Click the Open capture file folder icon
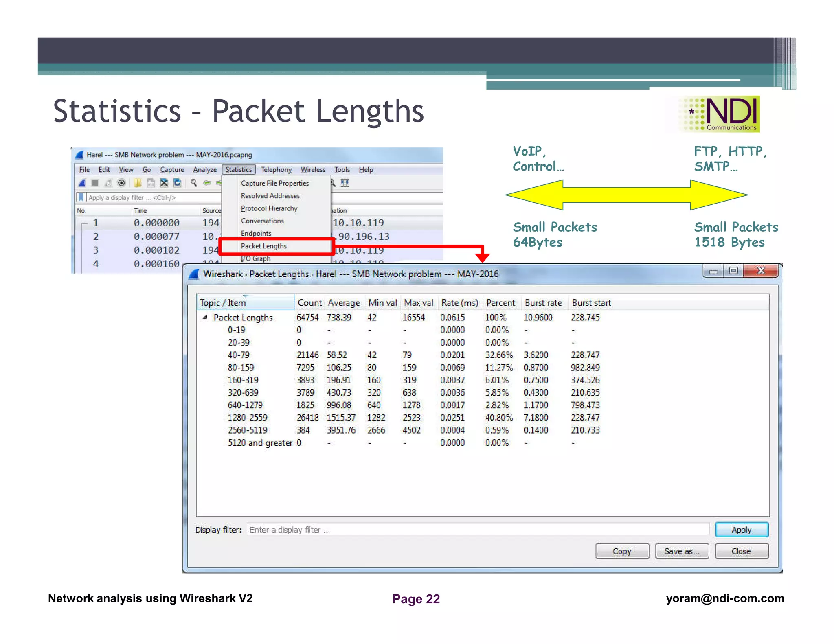 coord(138,183)
